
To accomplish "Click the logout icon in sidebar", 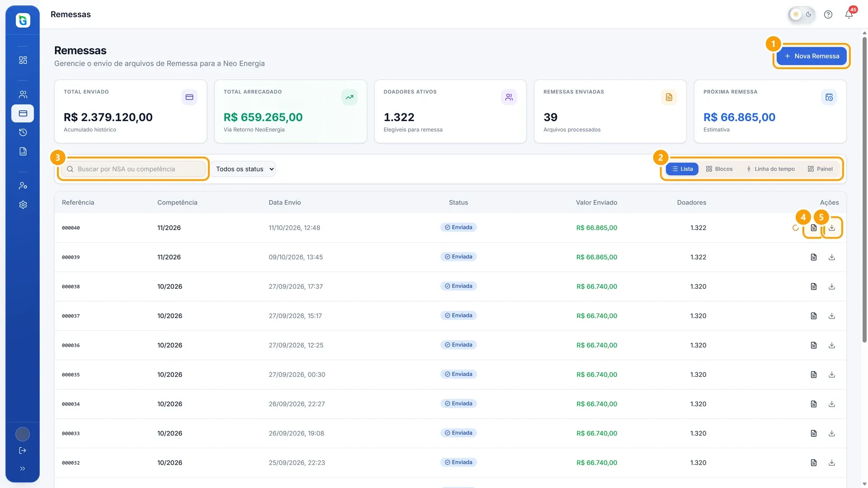I will click(23, 450).
